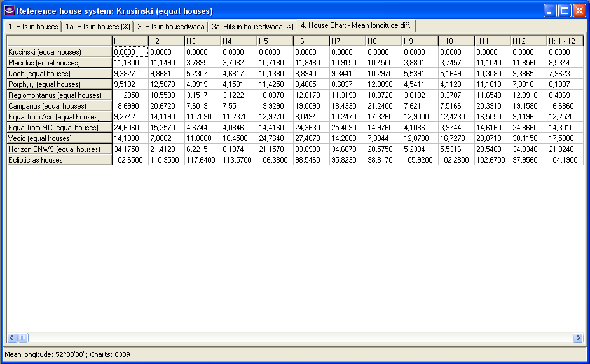This screenshot has width=590, height=364.
Task: Click the horizontal scrollbar thumb
Action: pyautogui.click(x=23, y=338)
